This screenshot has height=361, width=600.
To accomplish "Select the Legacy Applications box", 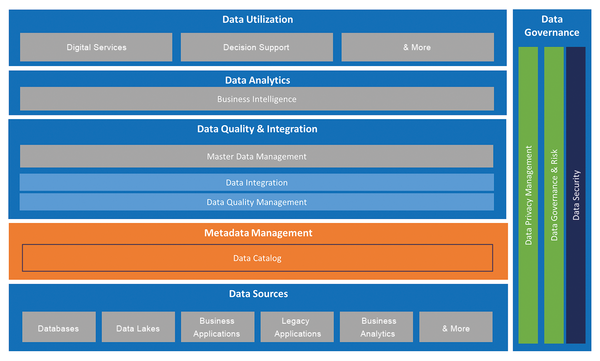I will pos(297,327).
